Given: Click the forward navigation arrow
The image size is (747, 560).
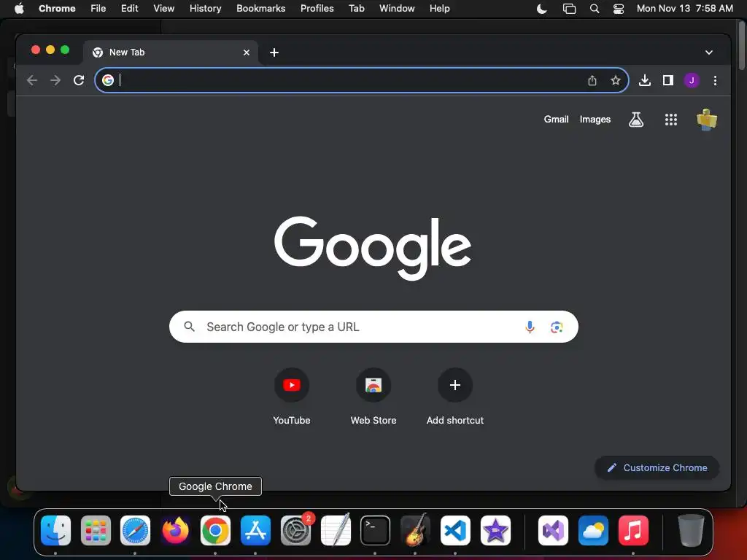Looking at the screenshot, I should point(55,80).
